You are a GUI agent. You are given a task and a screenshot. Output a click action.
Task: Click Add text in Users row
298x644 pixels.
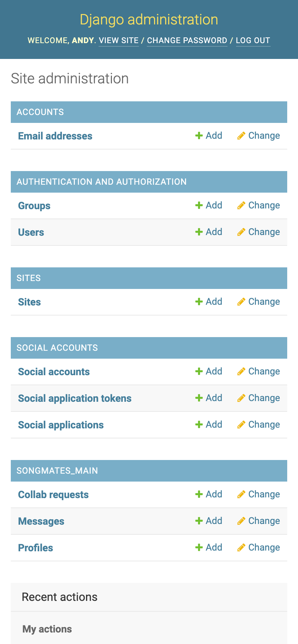(x=214, y=232)
